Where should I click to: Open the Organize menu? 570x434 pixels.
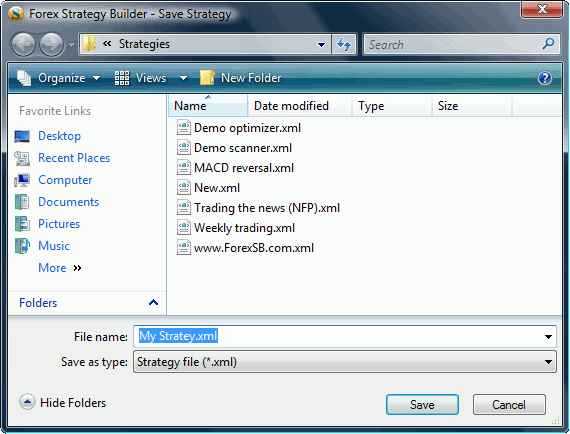[x=59, y=78]
